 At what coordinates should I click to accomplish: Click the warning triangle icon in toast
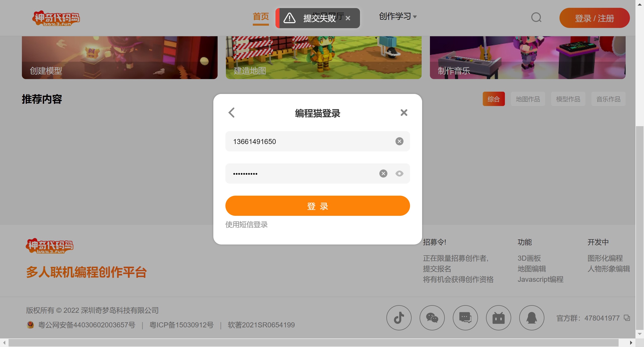point(290,18)
